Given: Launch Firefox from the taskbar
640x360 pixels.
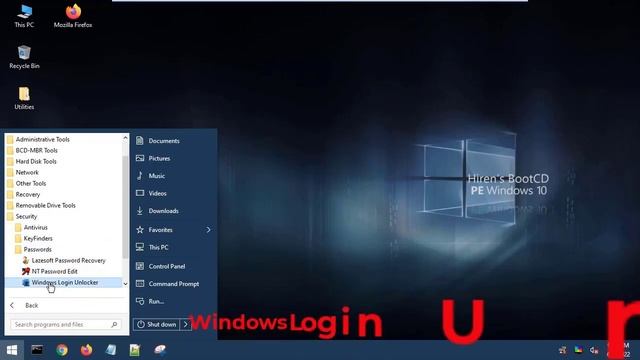Looking at the screenshot, I should point(86,350).
